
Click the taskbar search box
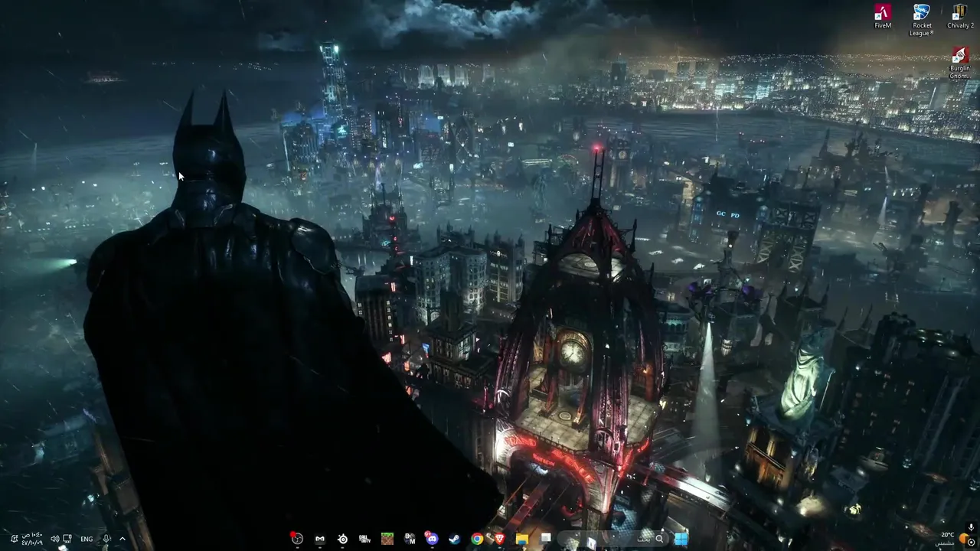[x=614, y=539]
